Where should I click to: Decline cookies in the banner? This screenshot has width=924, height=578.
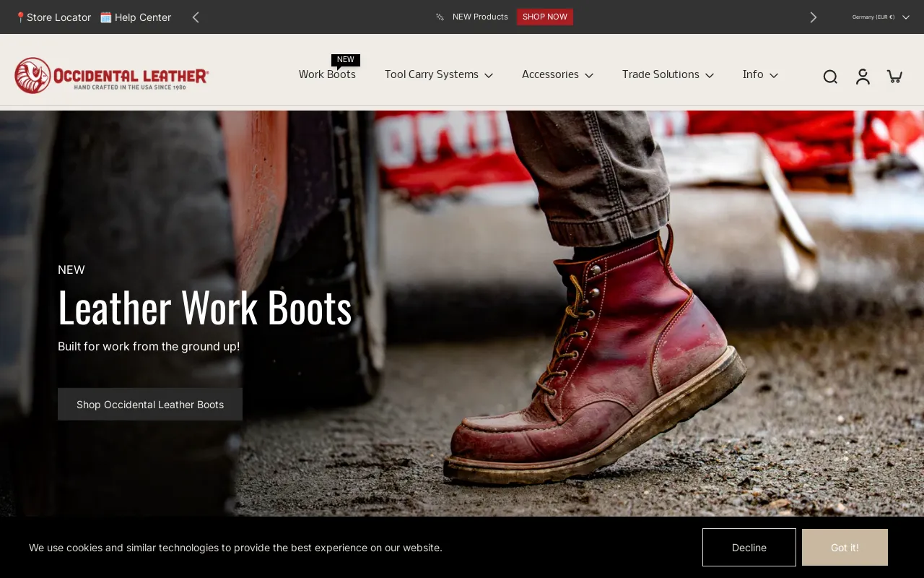pos(749,548)
